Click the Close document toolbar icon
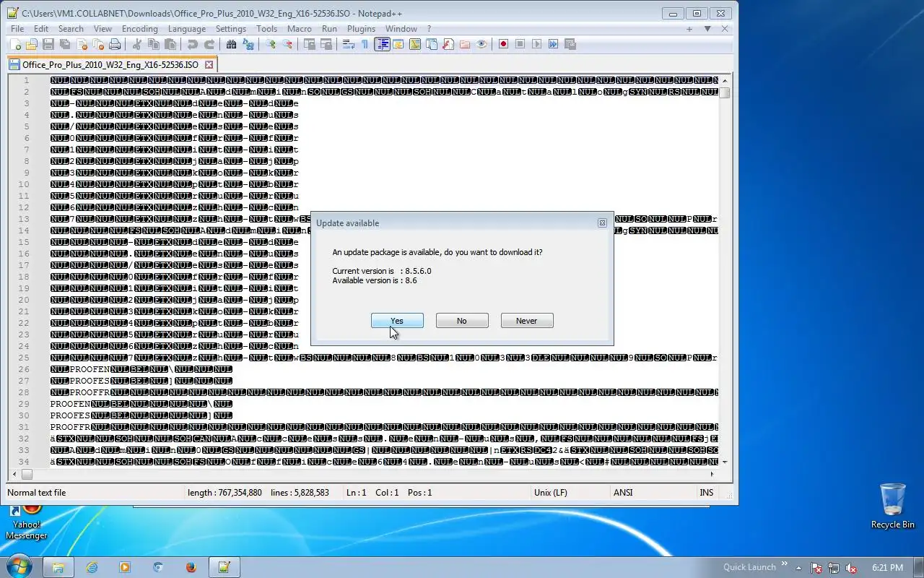The width and height of the screenshot is (924, 578). pyautogui.click(x=82, y=44)
